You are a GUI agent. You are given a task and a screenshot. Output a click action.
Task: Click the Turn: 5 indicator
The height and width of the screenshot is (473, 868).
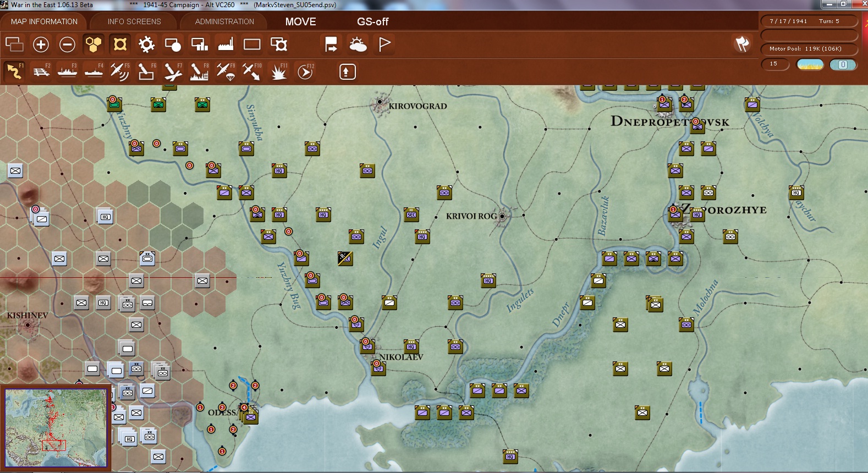[x=829, y=21]
